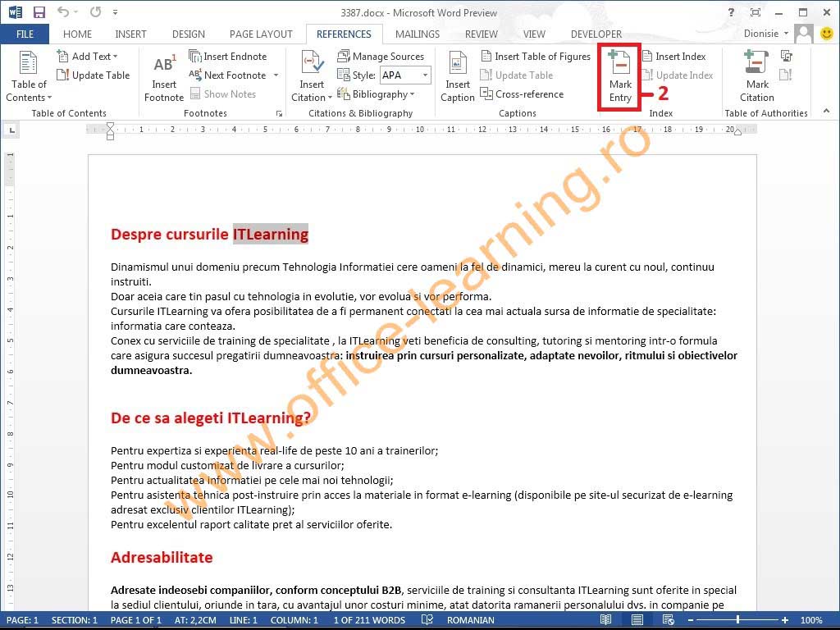Click the smiley feedback icon
840x630 pixels.
point(827,33)
